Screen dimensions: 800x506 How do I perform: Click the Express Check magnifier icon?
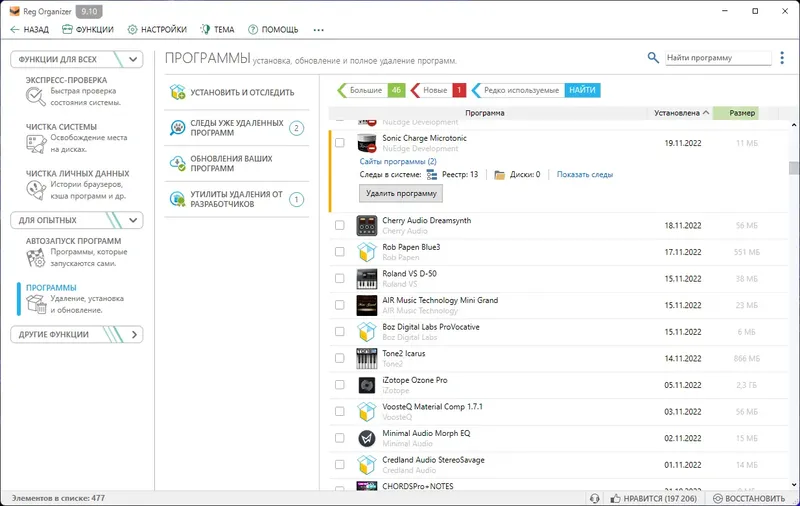(x=36, y=96)
